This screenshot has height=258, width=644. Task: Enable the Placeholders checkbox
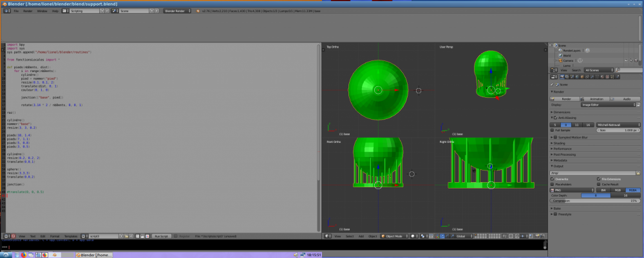coord(553,184)
